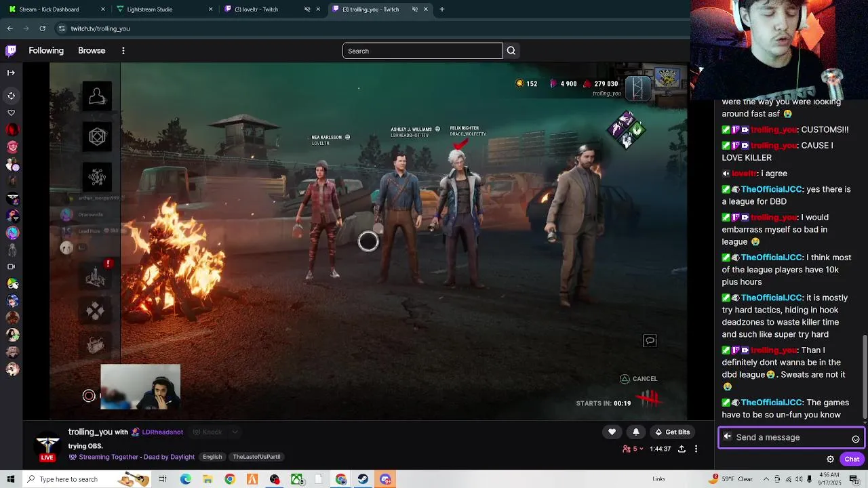Launch Microsoft Edge from taskbar
This screenshot has width=868, height=488.
[185, 479]
